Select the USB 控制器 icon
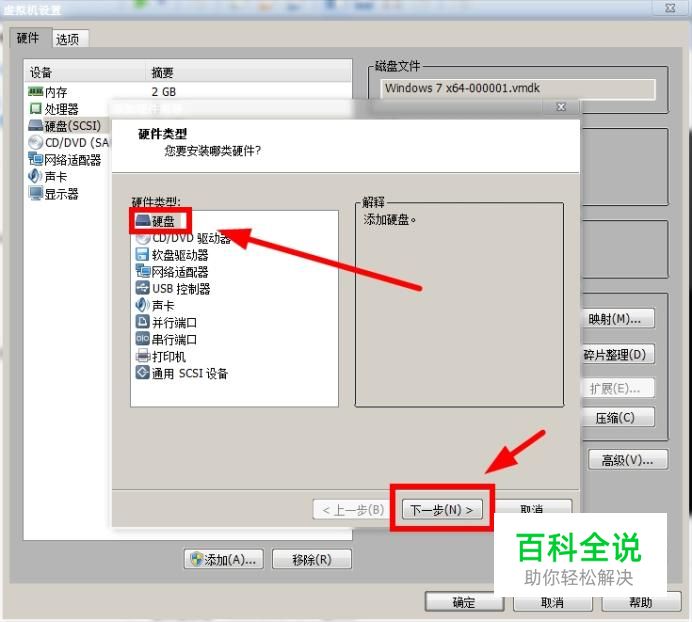Screen dimensions: 692x622 point(142,288)
